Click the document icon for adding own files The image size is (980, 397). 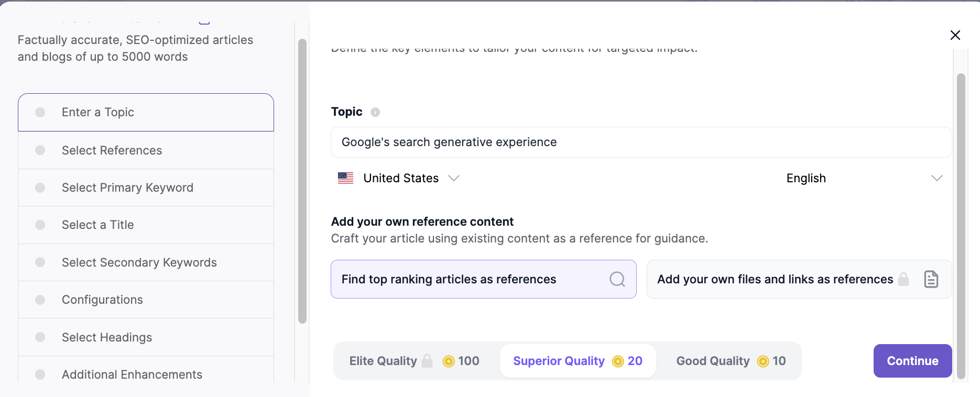(x=931, y=279)
